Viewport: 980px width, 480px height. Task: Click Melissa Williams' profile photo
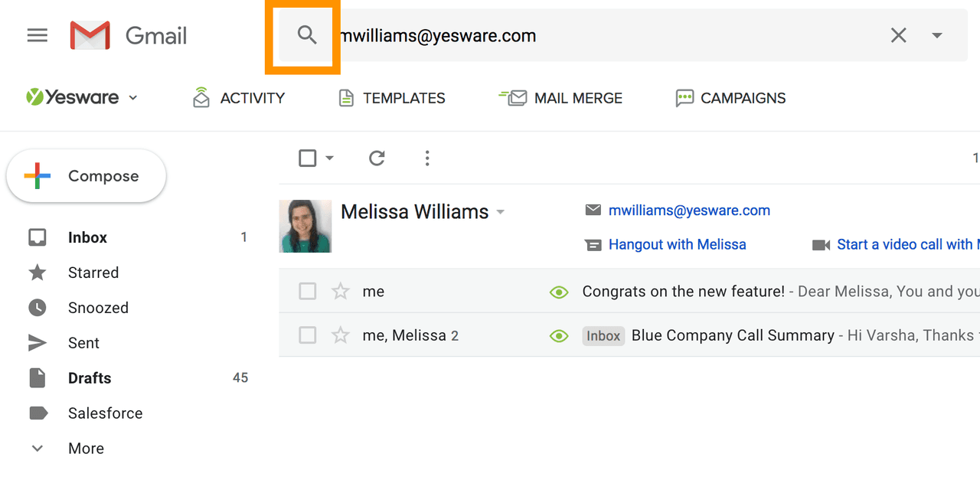click(305, 227)
